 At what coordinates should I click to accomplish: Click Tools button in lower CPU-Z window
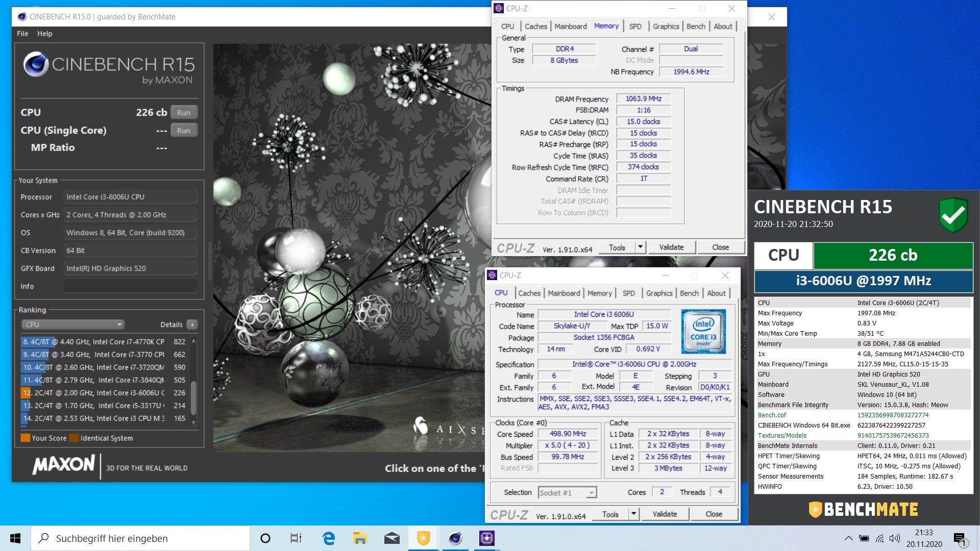(610, 514)
